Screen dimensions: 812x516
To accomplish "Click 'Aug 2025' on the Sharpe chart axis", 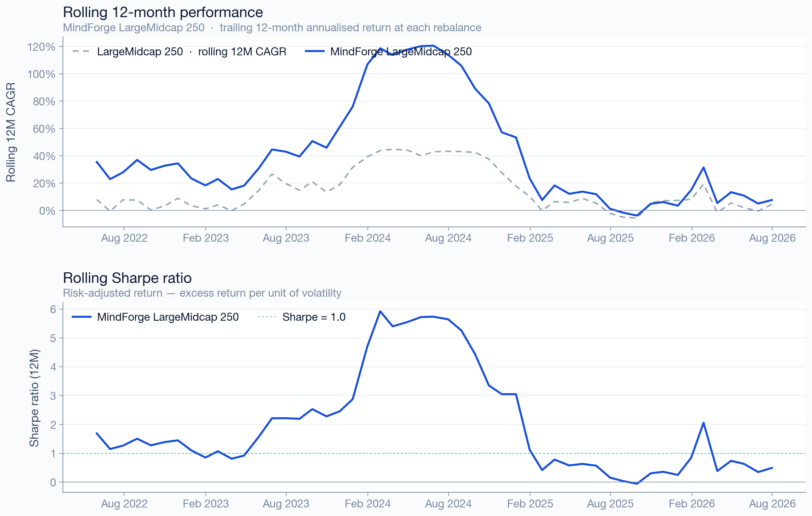I will (x=610, y=504).
